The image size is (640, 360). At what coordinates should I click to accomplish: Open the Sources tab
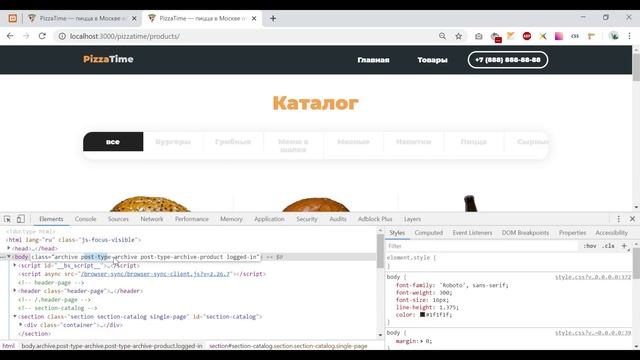[x=118, y=219]
